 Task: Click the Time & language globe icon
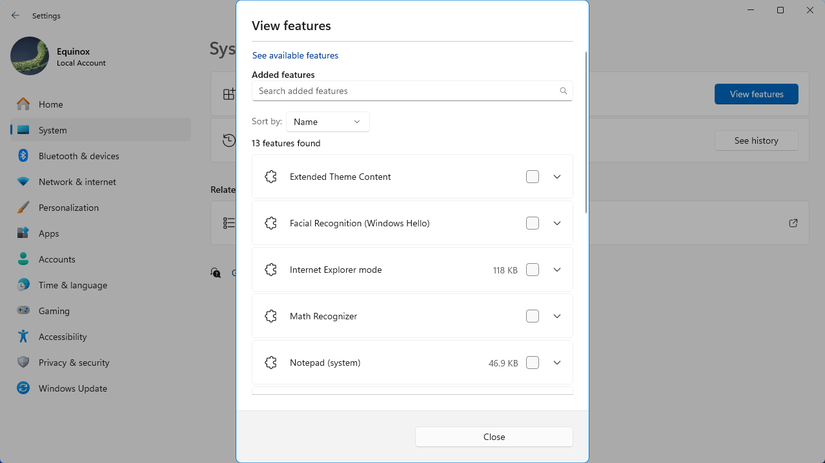(x=23, y=285)
